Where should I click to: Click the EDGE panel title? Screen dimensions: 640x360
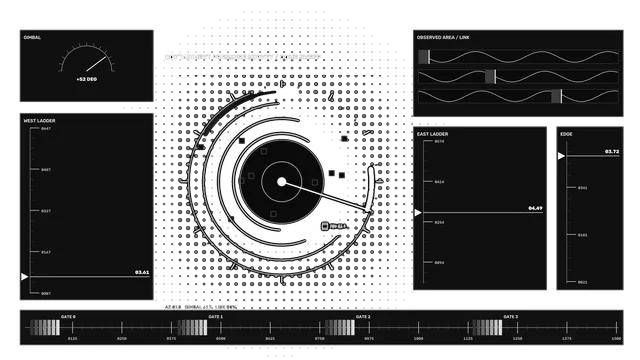tap(566, 134)
